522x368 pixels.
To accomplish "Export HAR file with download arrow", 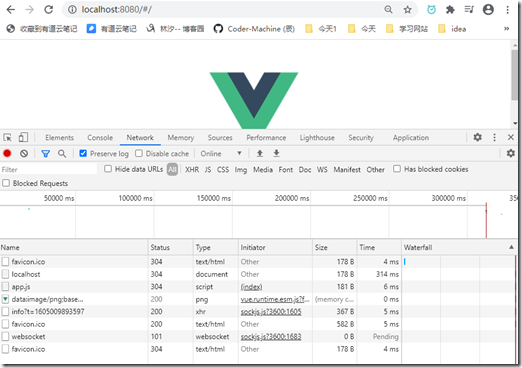I will [x=276, y=153].
